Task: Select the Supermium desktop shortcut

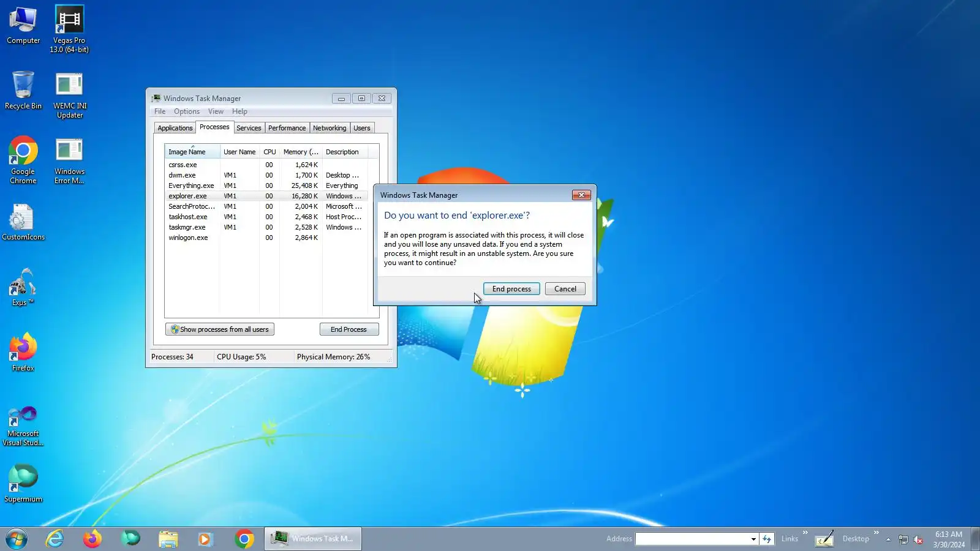Action: click(23, 483)
